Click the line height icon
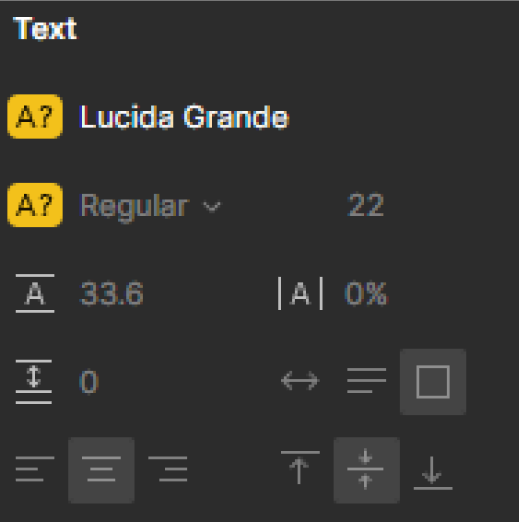This screenshot has height=522, width=519. [x=35, y=293]
